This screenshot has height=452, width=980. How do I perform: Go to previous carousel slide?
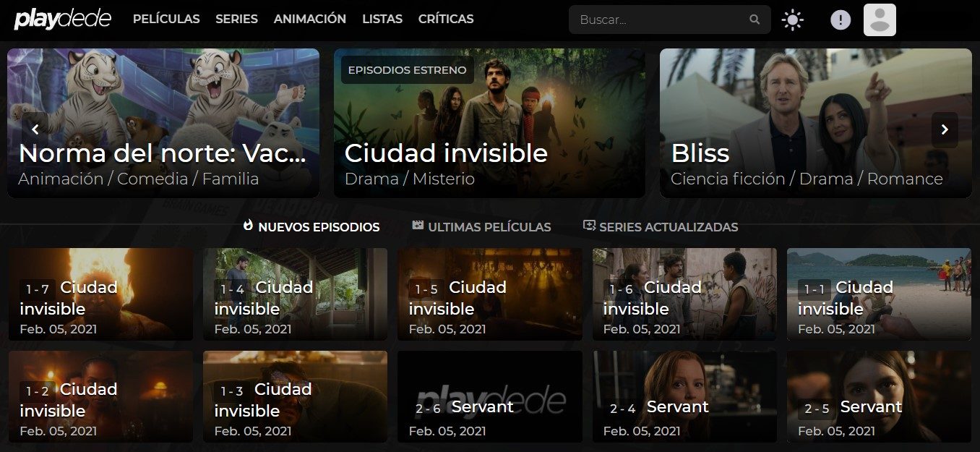click(35, 130)
